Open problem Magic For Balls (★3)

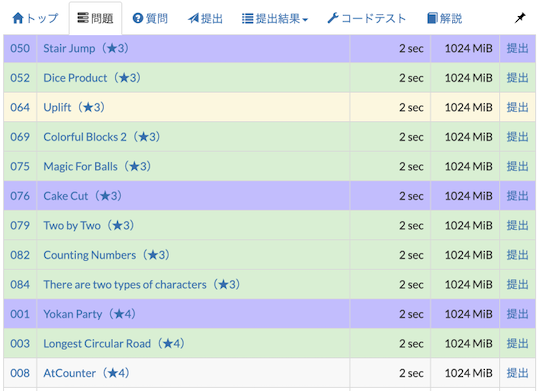(97, 167)
